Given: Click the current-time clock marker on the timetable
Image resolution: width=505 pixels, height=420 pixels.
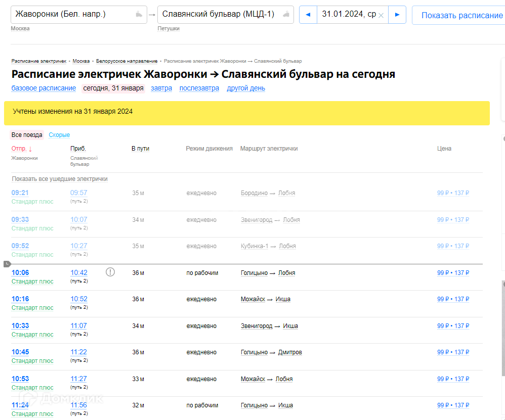Looking at the screenshot, I should click(7, 264).
